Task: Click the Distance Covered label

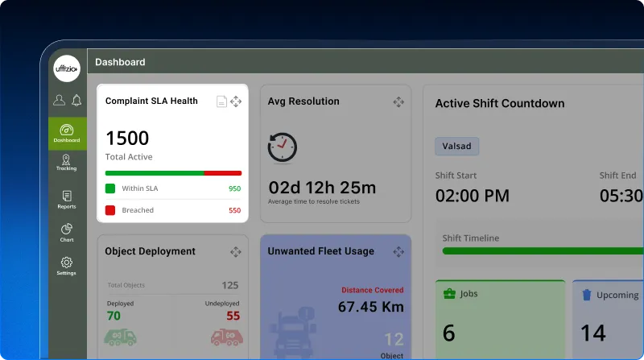Action: [373, 290]
